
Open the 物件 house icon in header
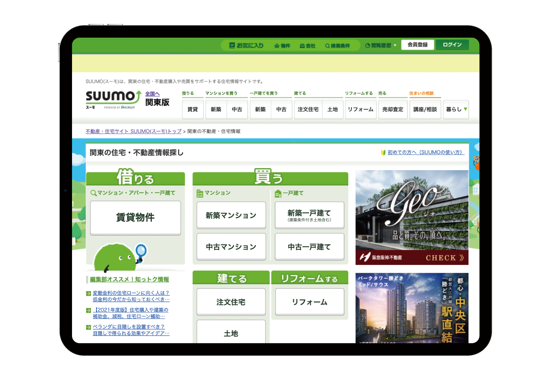[x=277, y=46]
